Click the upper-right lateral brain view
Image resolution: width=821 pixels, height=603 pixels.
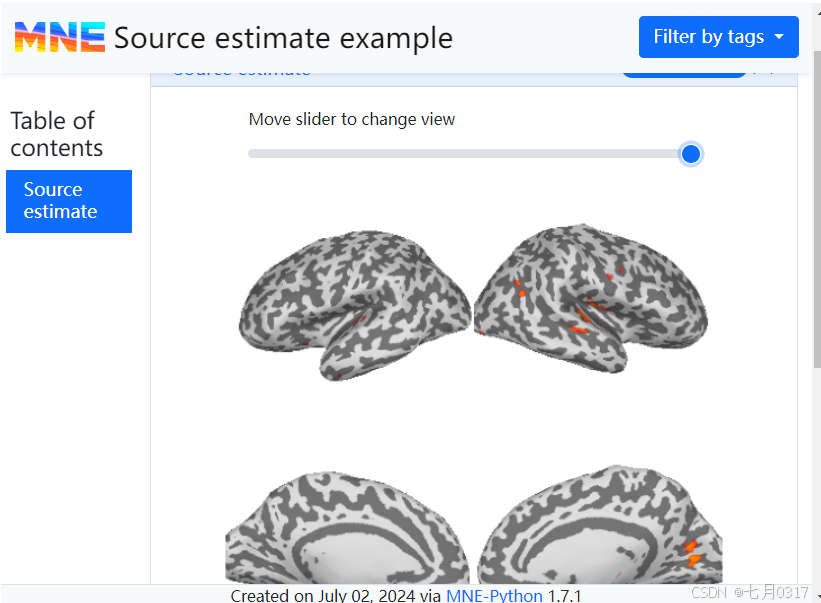590,298
